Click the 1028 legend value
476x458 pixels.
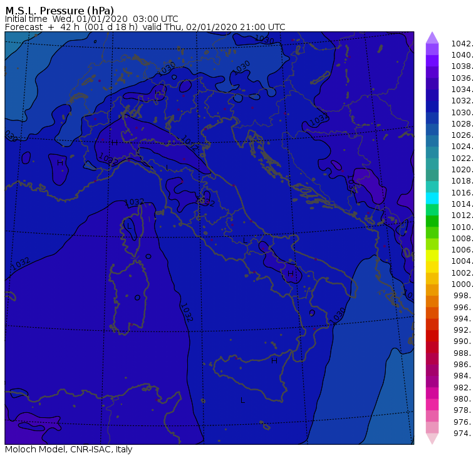pos(462,124)
